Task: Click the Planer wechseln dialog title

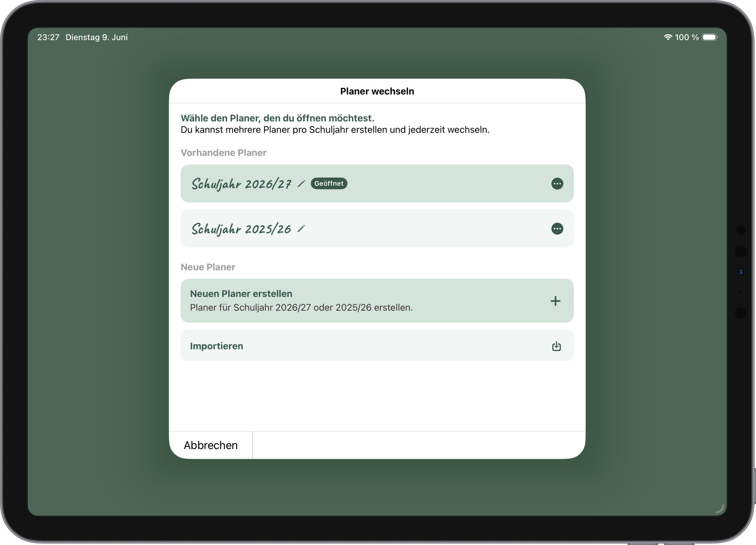Action: (x=377, y=91)
